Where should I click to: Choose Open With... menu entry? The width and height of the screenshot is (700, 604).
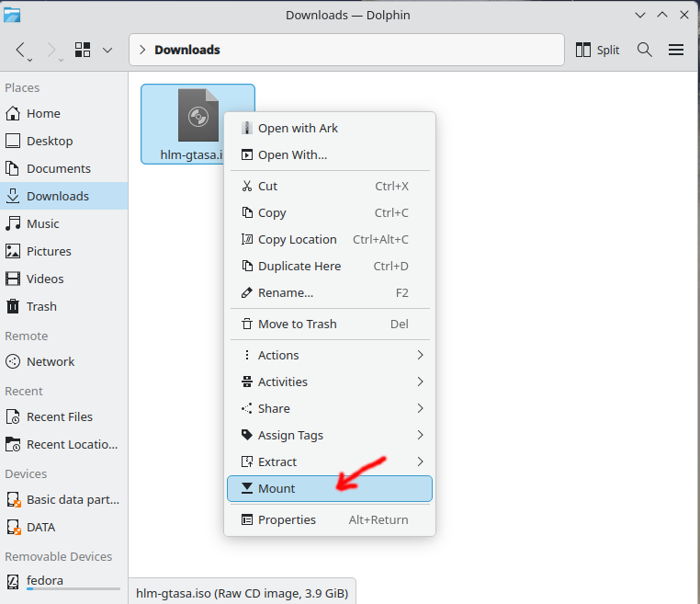coord(330,155)
